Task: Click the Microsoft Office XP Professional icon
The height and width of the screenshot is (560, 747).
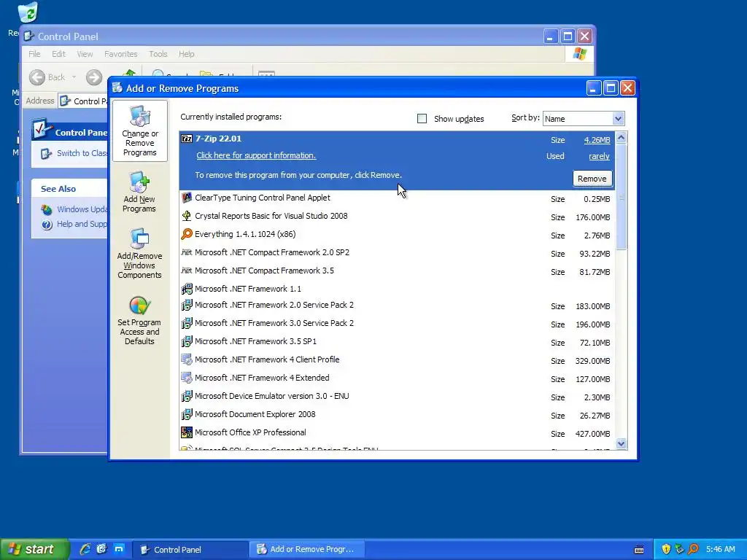Action: click(x=187, y=432)
